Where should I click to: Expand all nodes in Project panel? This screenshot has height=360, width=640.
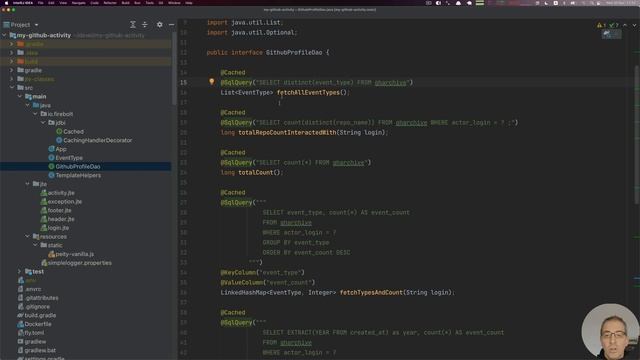pyautogui.click(x=133, y=25)
